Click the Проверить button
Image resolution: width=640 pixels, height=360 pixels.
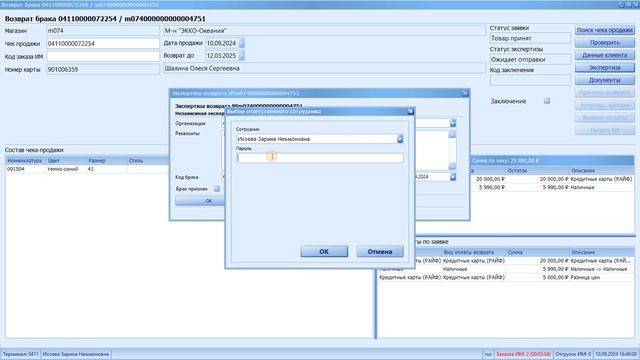coord(604,42)
